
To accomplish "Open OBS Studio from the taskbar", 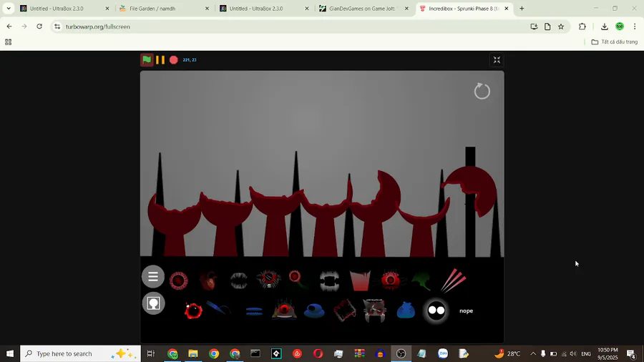I will pos(401,353).
